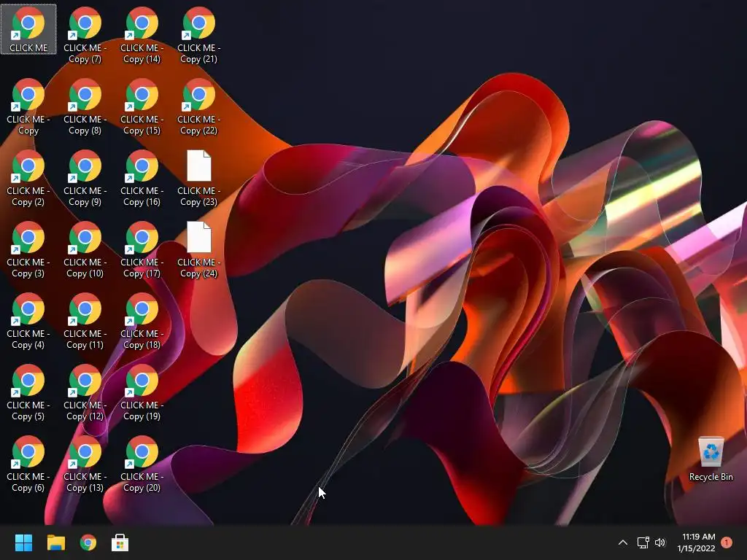The image size is (747, 560).
Task: Open the Windows Start menu
Action: [x=23, y=542]
